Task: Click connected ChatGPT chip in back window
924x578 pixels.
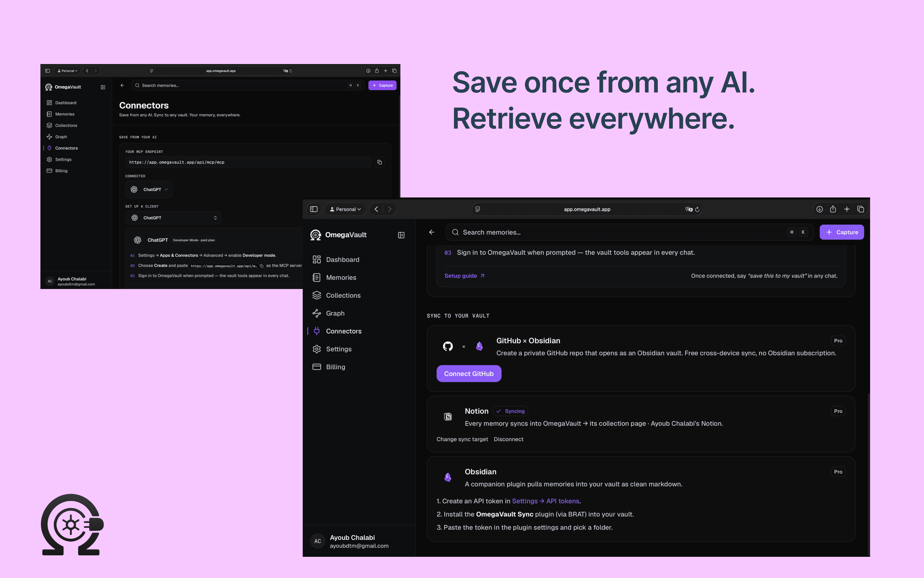Action: pyautogui.click(x=149, y=190)
